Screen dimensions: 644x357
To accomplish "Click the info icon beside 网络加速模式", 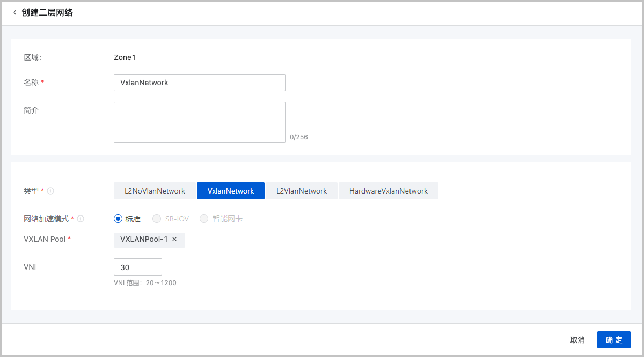I will click(x=80, y=218).
